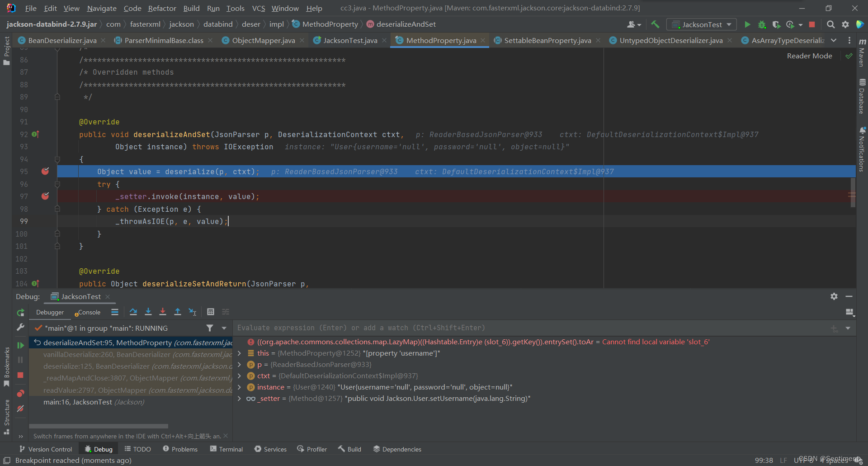Viewport: 868px width, 466px height.
Task: Expand the 'instance' User variable
Action: point(239,387)
